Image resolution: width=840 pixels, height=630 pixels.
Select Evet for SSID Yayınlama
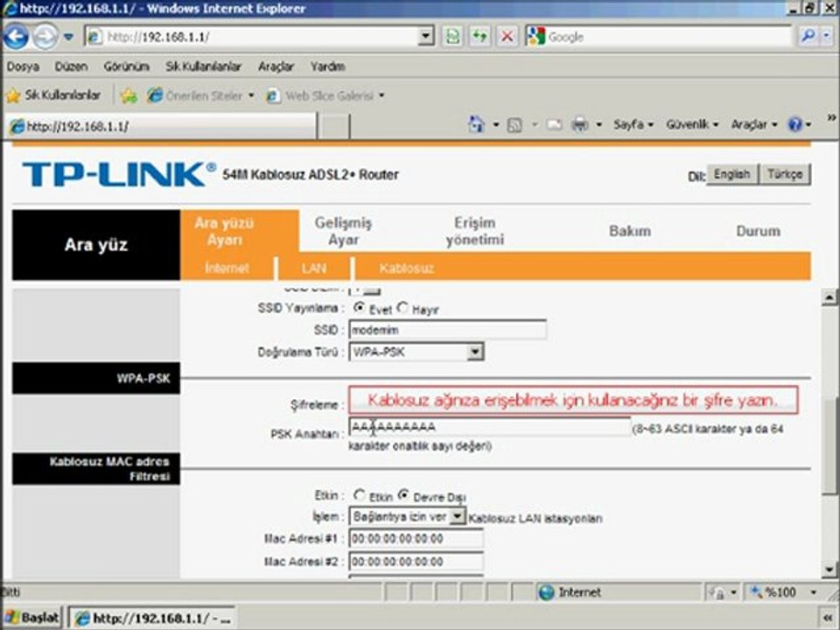click(x=359, y=308)
